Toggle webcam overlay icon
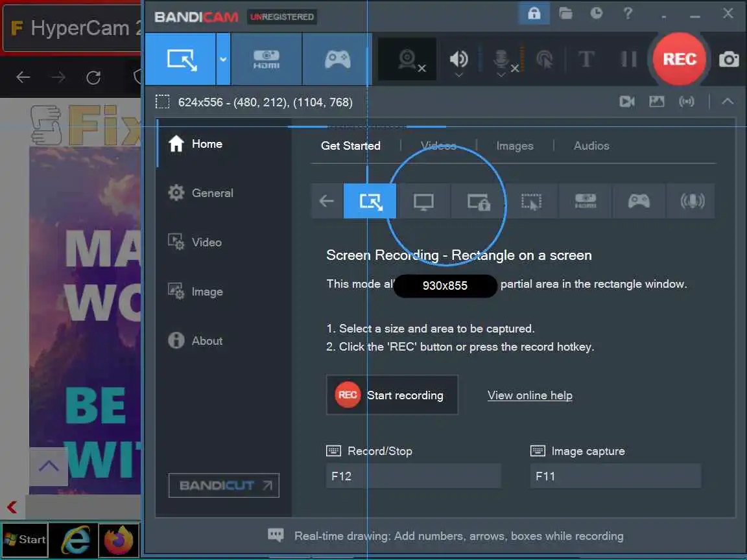 coord(407,60)
